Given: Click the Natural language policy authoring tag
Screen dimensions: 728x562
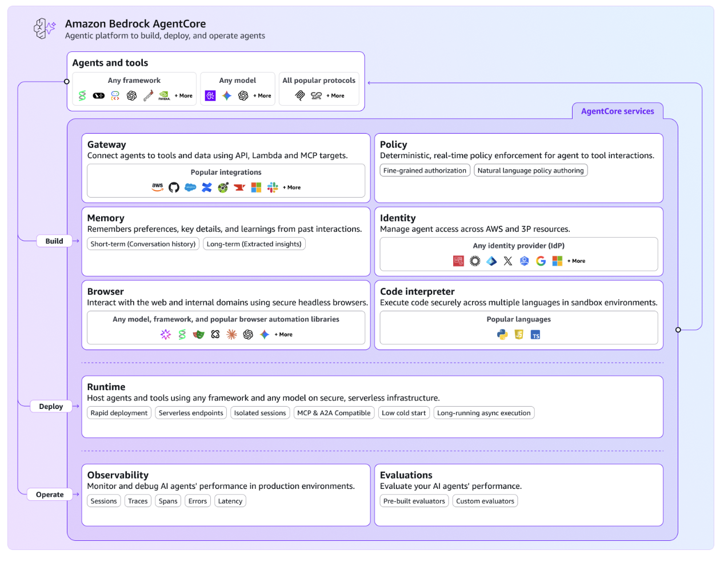Looking at the screenshot, I should coord(531,171).
